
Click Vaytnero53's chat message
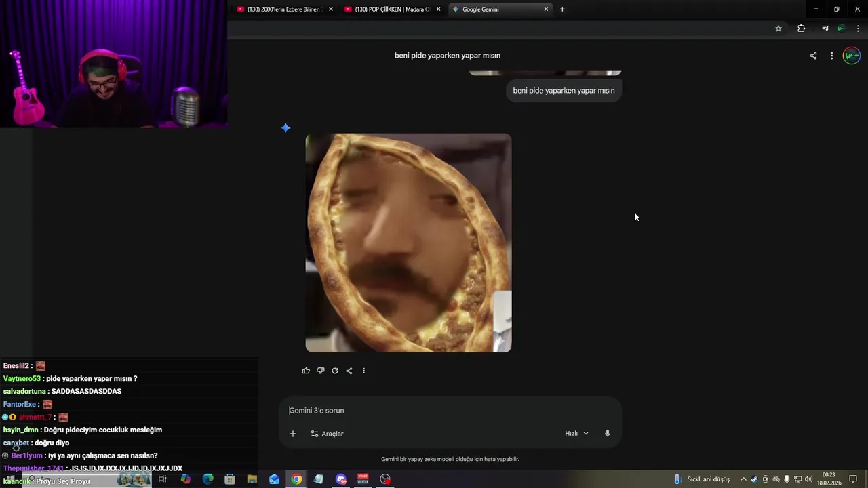(x=71, y=379)
